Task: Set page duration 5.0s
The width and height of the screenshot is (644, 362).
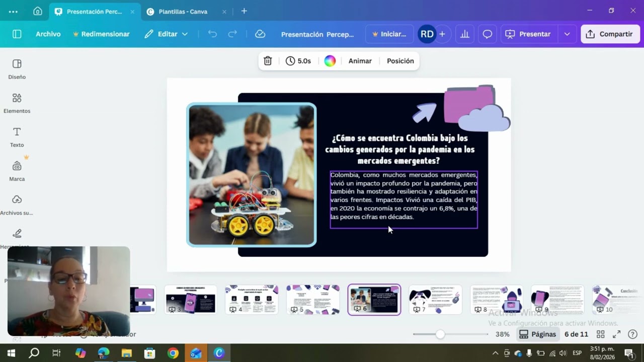Action: [298, 61]
